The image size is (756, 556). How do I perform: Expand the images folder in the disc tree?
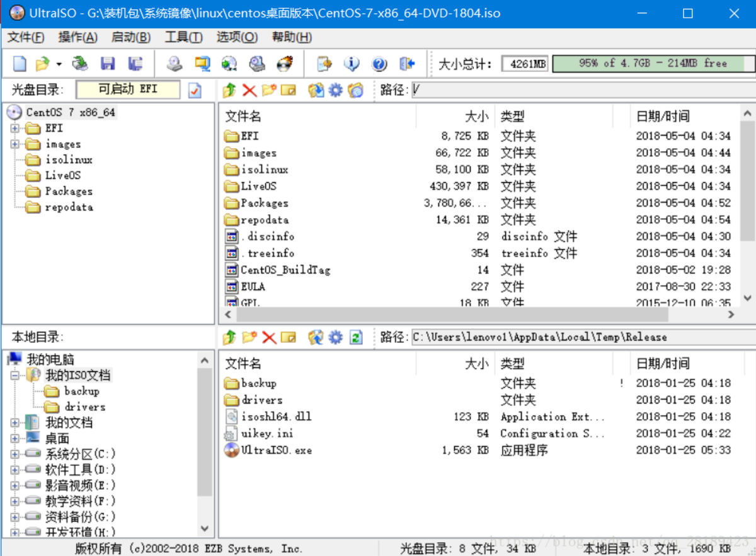pos(15,144)
